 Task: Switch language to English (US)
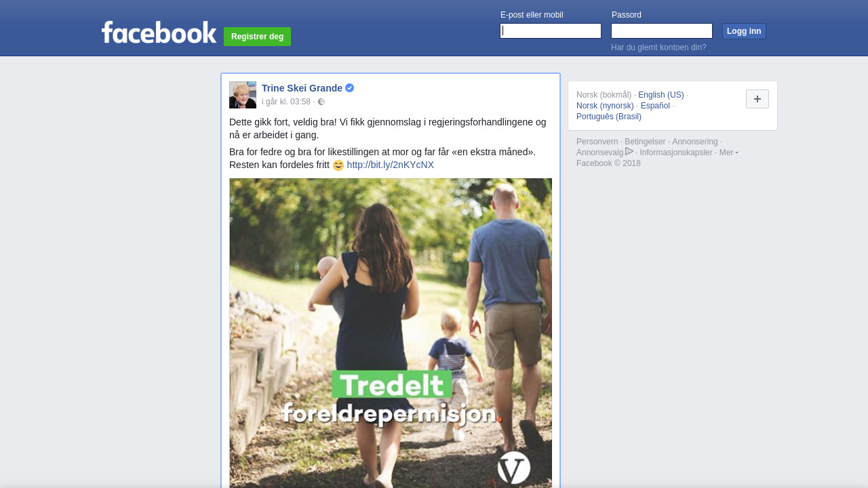[x=661, y=95]
